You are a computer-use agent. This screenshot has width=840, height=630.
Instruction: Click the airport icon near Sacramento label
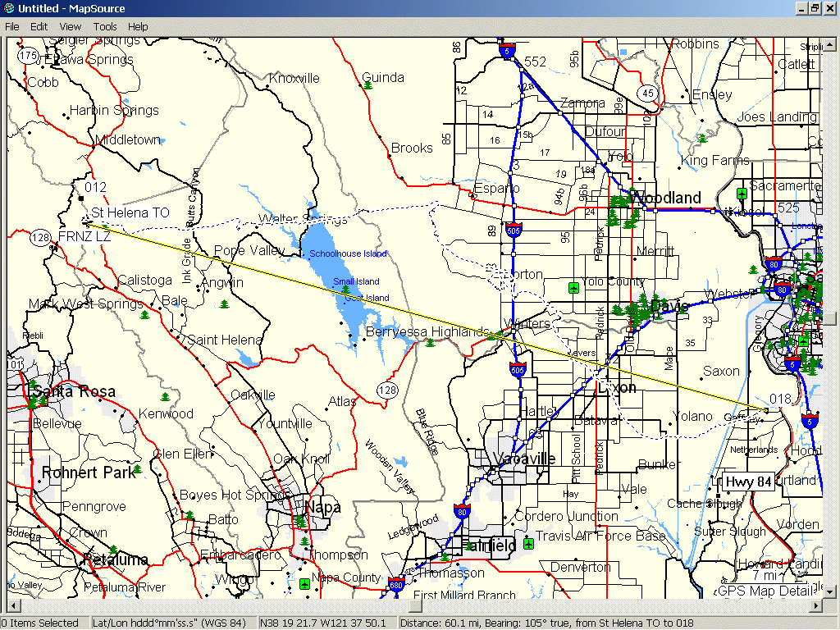[742, 193]
